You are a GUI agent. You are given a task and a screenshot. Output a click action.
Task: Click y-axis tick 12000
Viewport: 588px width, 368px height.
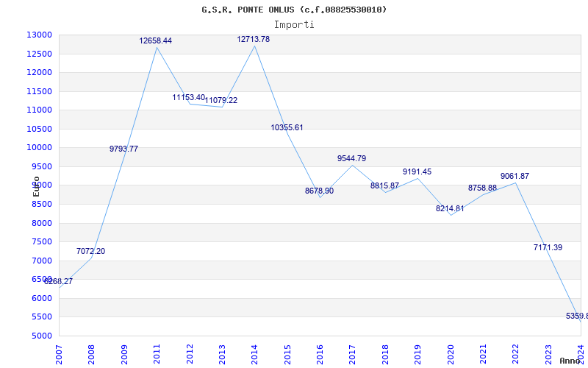40,72
